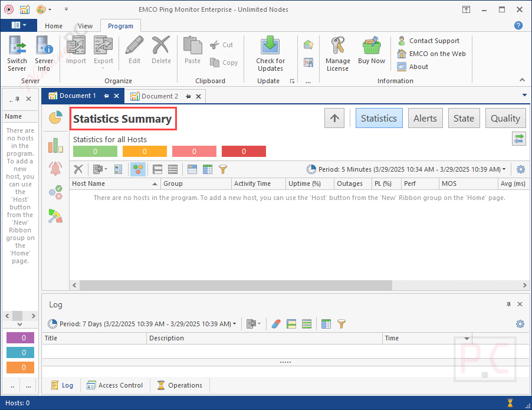Click Copy in Clipboard group
532x410 pixels.
[x=224, y=63]
